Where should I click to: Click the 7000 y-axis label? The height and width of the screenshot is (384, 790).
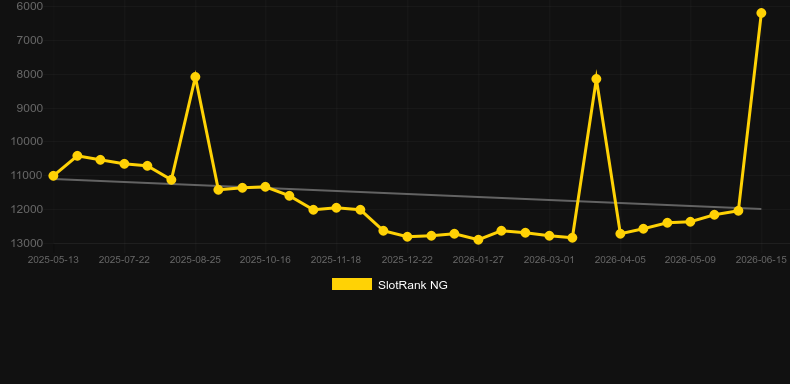[30, 40]
